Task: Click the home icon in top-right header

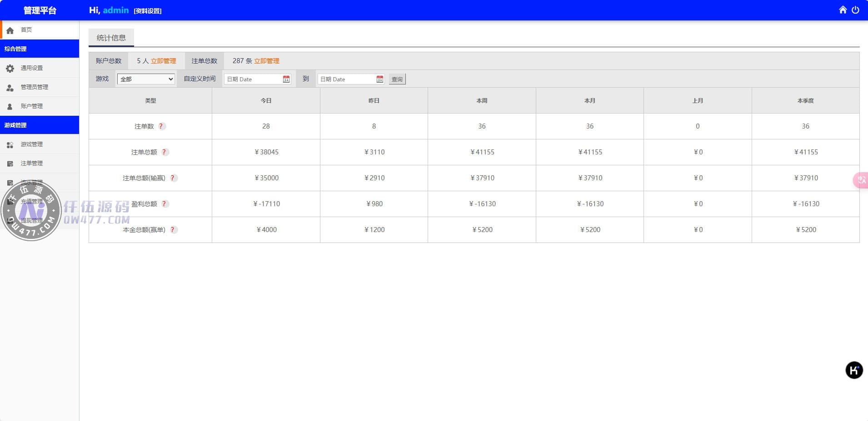Action: click(843, 10)
